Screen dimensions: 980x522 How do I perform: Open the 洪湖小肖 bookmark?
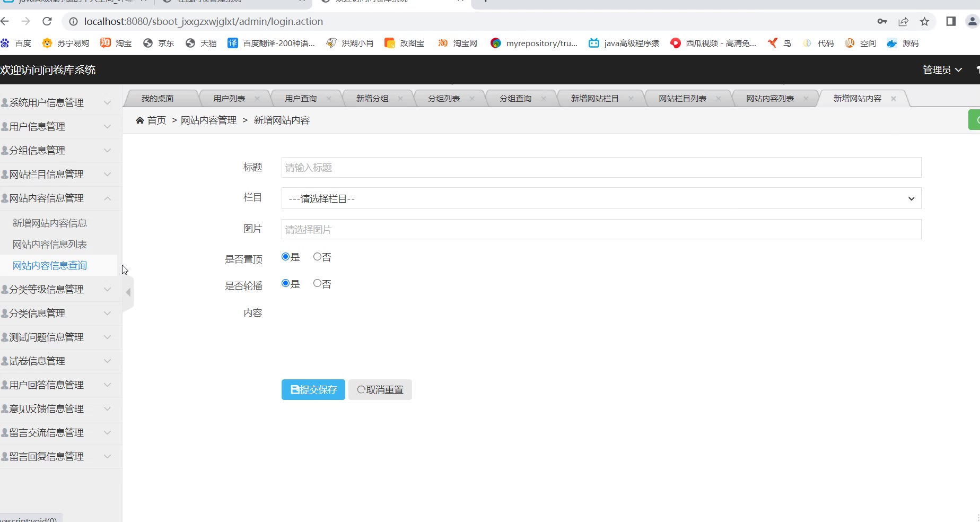(350, 43)
